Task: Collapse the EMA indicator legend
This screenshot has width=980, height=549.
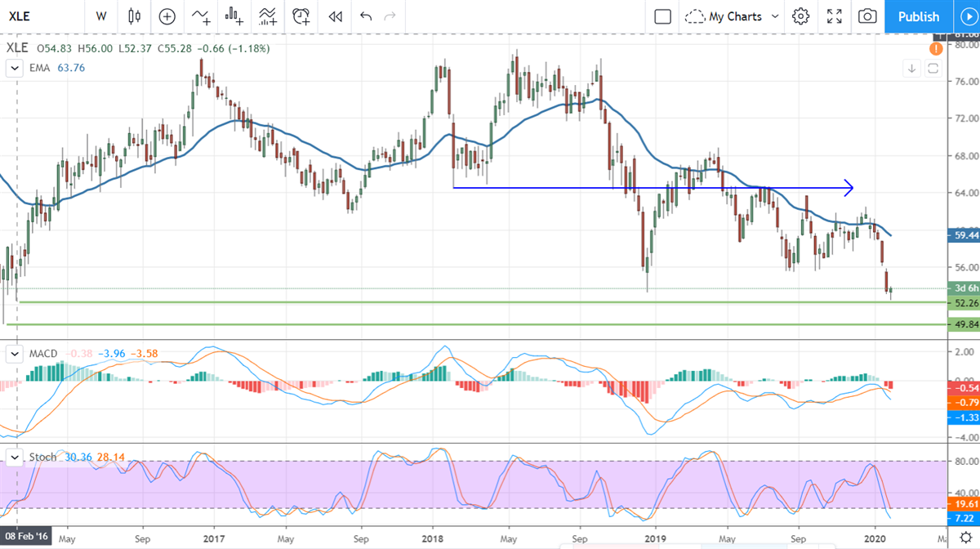Action: [x=14, y=69]
